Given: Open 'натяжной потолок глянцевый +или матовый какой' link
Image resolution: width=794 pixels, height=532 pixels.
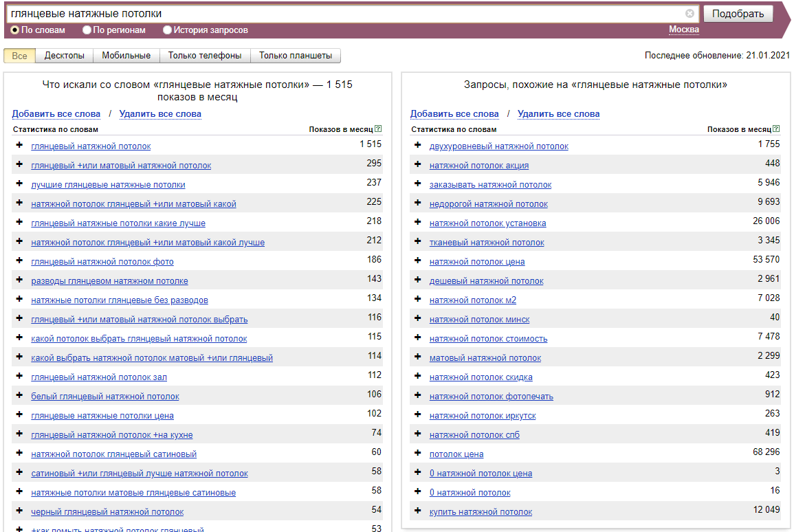Looking at the screenshot, I should pos(133,204).
